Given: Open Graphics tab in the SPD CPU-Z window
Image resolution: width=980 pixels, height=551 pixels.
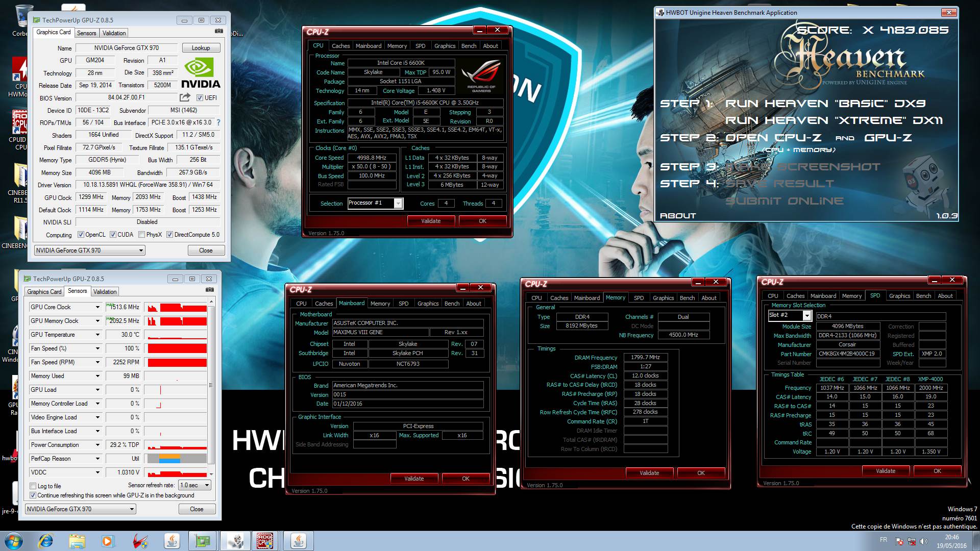Looking at the screenshot, I should (x=899, y=296).
